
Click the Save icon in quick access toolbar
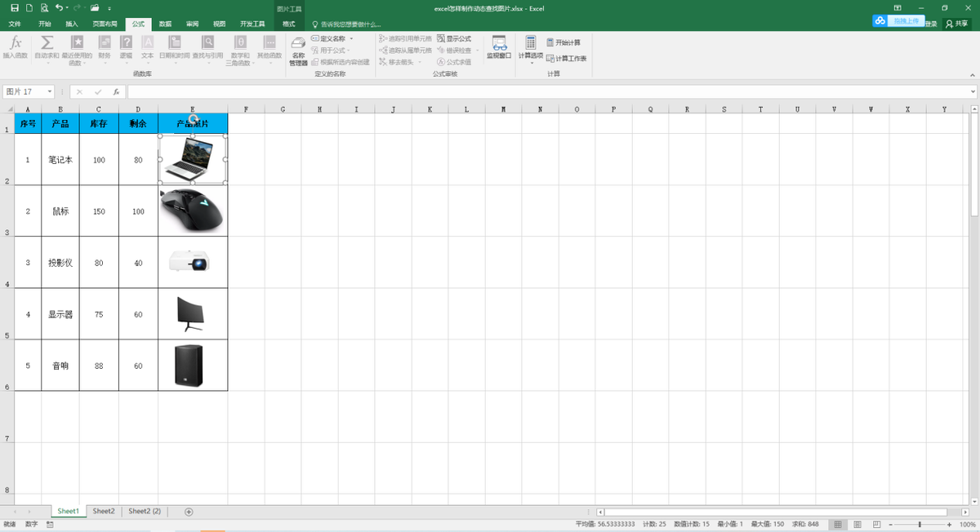(x=15, y=7)
